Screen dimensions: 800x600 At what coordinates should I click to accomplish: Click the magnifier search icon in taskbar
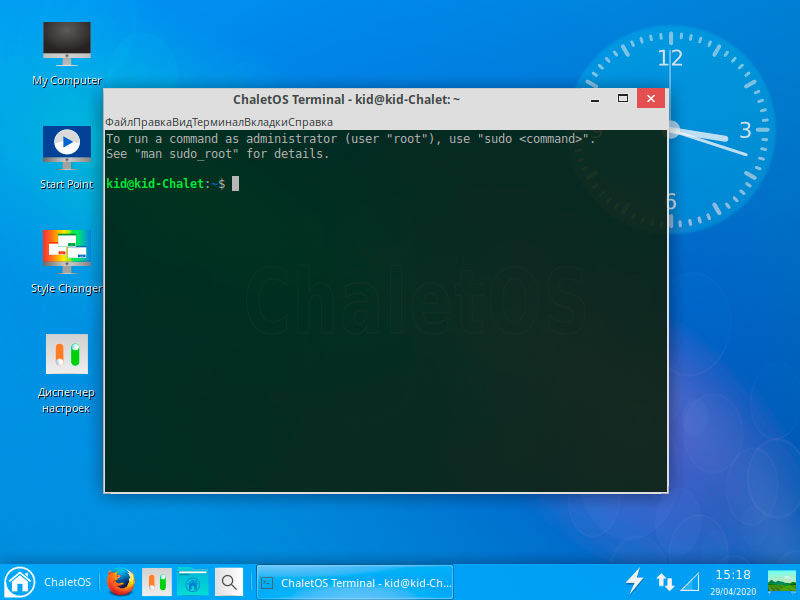point(229,581)
